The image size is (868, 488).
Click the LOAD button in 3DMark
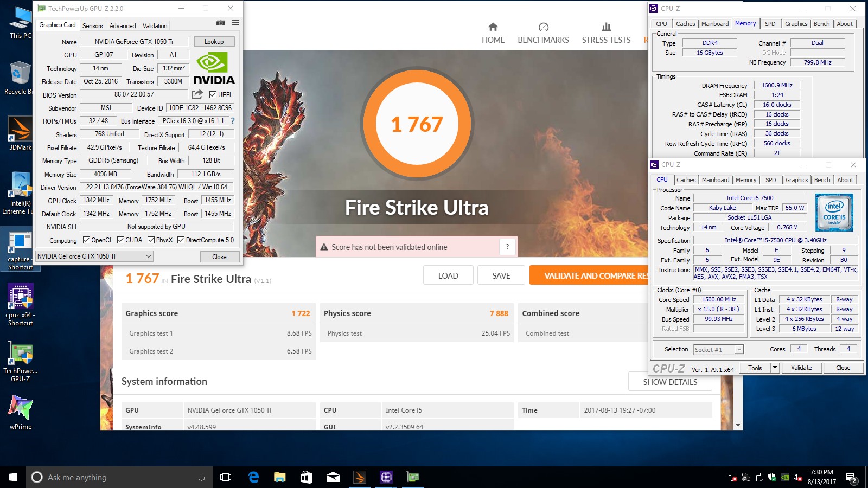coord(448,275)
